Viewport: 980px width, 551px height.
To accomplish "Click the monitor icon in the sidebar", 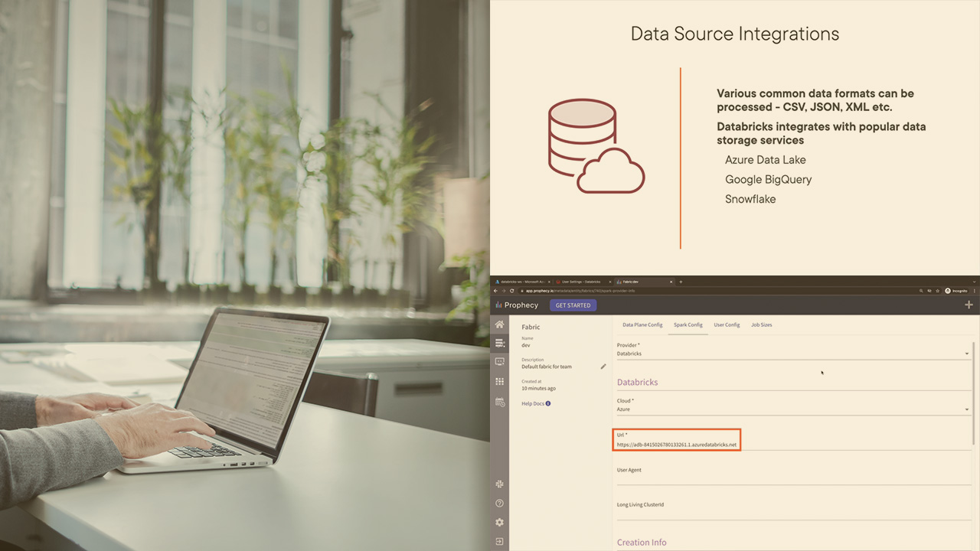I will [x=499, y=362].
